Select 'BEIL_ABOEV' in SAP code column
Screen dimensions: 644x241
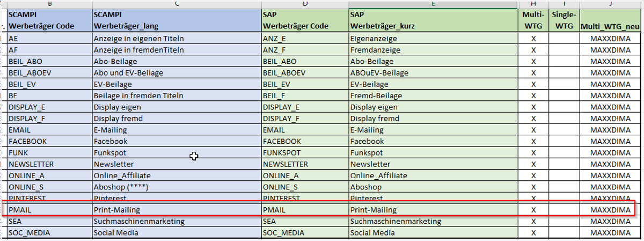(x=305, y=72)
